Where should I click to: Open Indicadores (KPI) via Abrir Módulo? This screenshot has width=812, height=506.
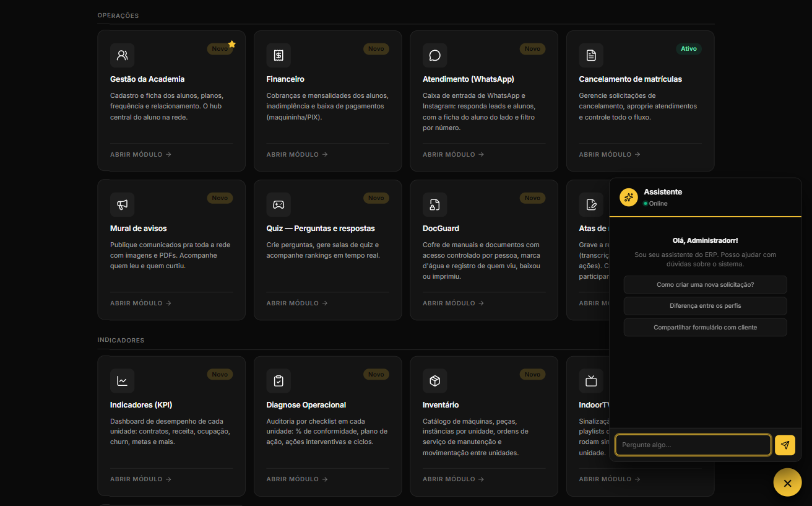tap(140, 479)
